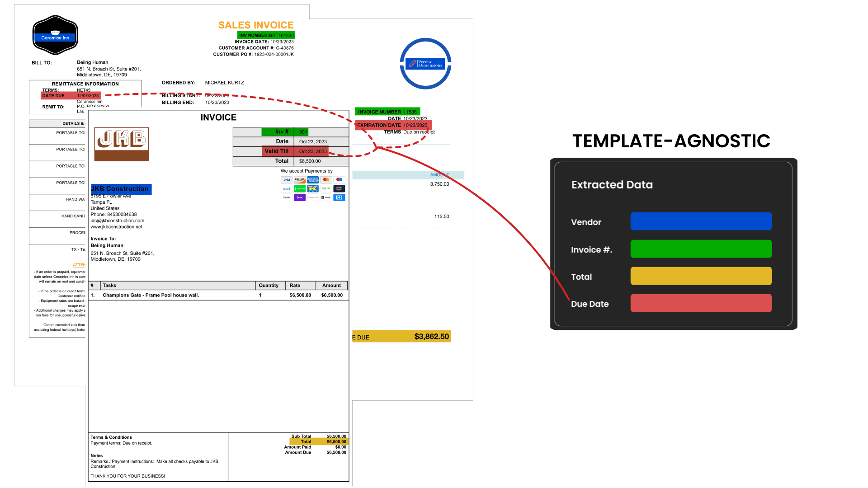The width and height of the screenshot is (868, 488).
Task: Click the idc@jkbconstruction.com email address
Action: (118, 221)
